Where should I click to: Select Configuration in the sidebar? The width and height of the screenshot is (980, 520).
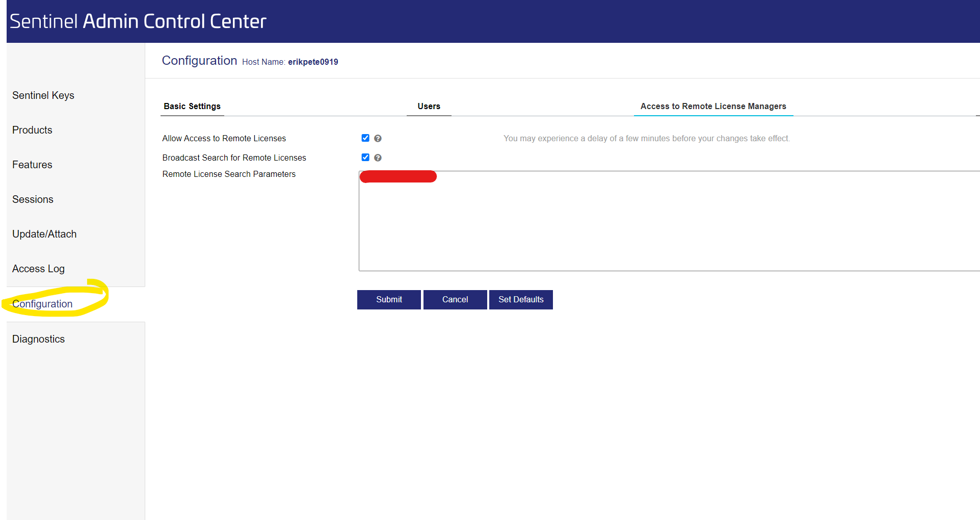click(x=42, y=304)
